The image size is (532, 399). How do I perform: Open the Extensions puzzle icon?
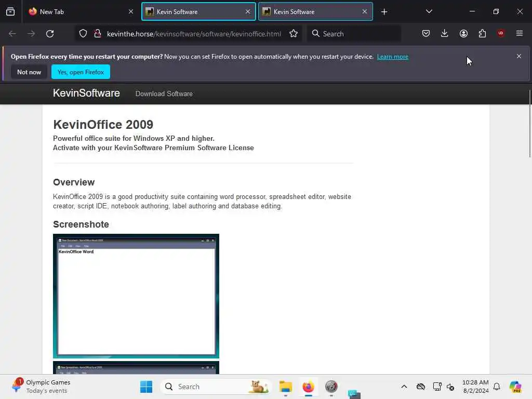pyautogui.click(x=482, y=33)
